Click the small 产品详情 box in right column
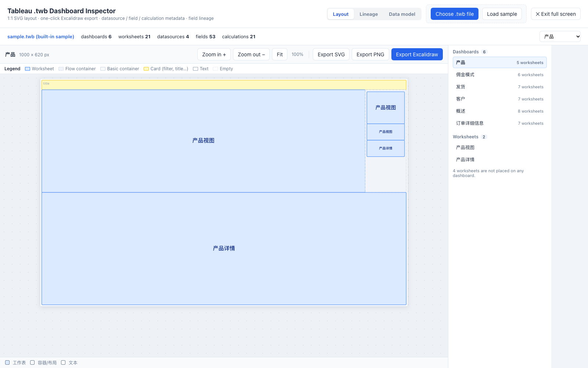The height and width of the screenshot is (368, 588). 386,148
